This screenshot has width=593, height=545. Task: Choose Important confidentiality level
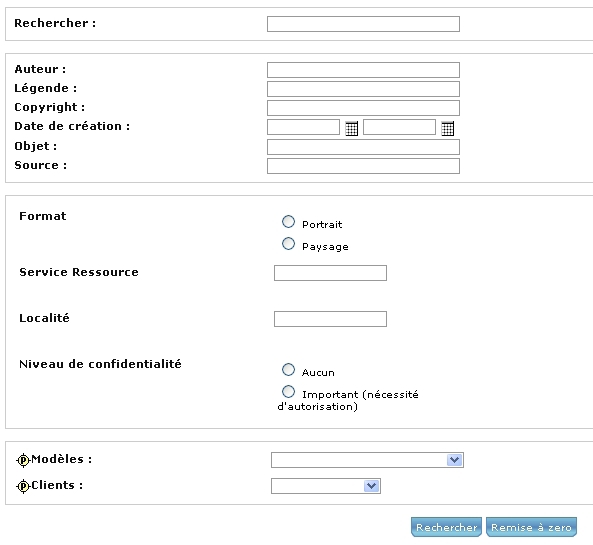tap(288, 391)
